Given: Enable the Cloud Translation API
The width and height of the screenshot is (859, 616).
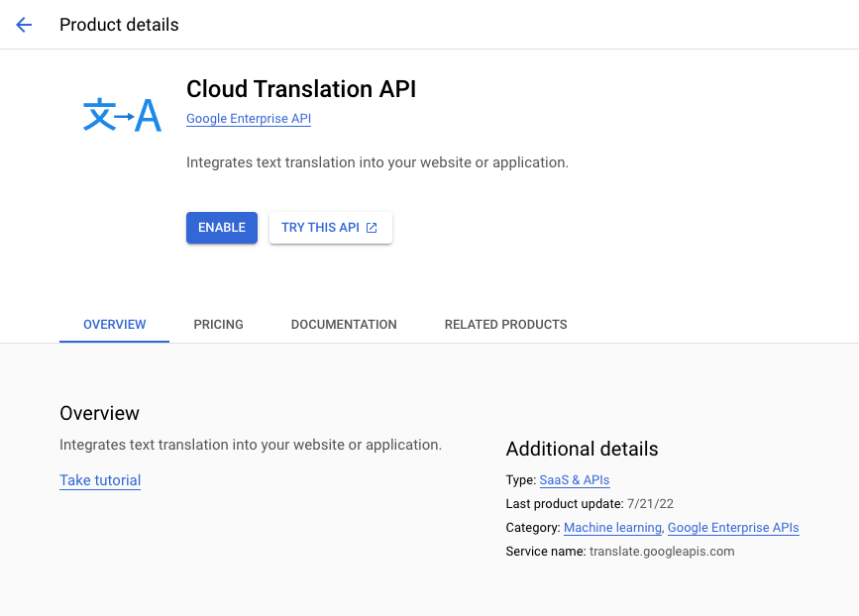Looking at the screenshot, I should (222, 228).
